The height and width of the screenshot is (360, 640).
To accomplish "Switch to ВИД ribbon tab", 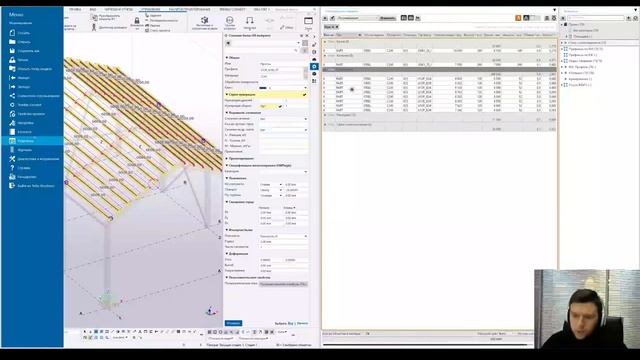I will click(x=93, y=9).
